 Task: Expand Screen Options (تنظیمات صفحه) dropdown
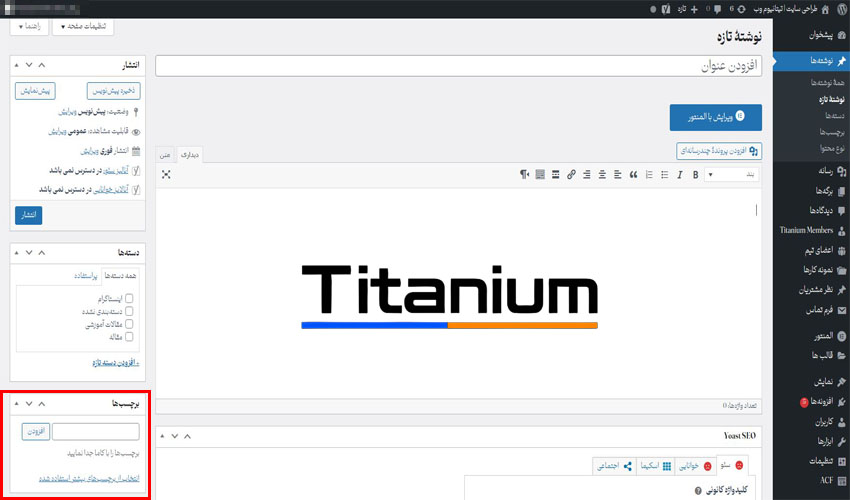(x=83, y=27)
